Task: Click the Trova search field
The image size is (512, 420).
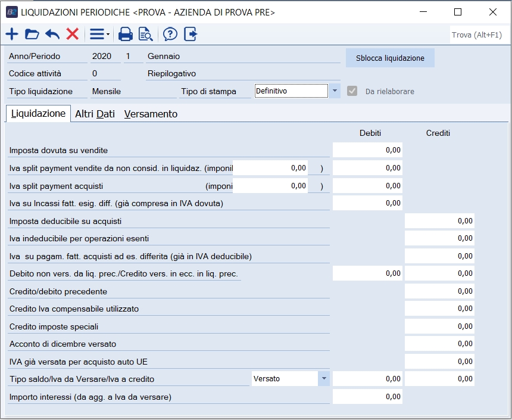Action: click(477, 35)
